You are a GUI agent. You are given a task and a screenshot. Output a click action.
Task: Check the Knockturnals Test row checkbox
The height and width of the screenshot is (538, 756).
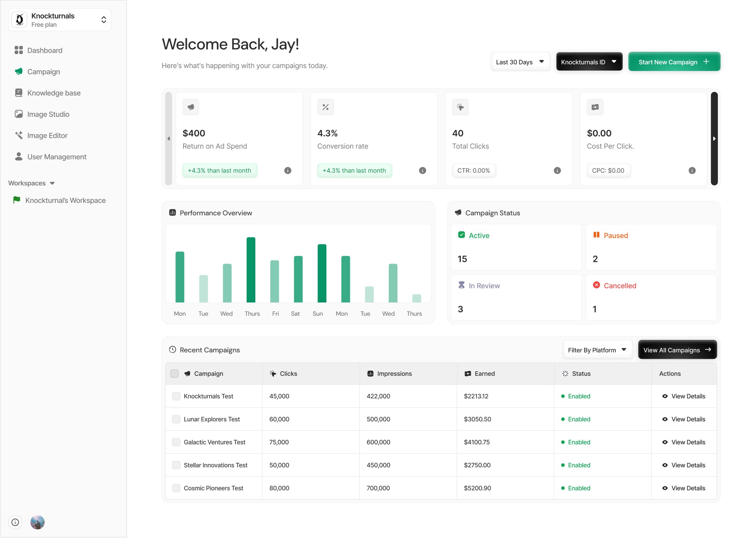point(176,396)
